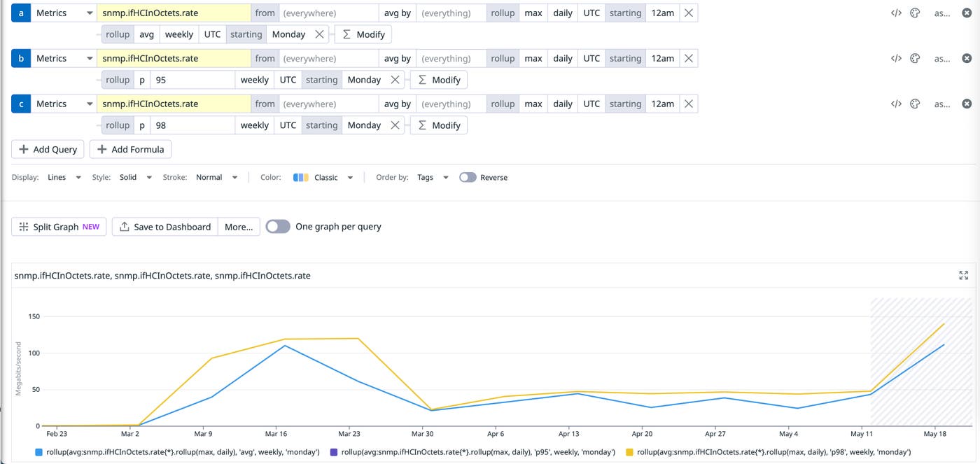Turn on One graph per query

278,226
